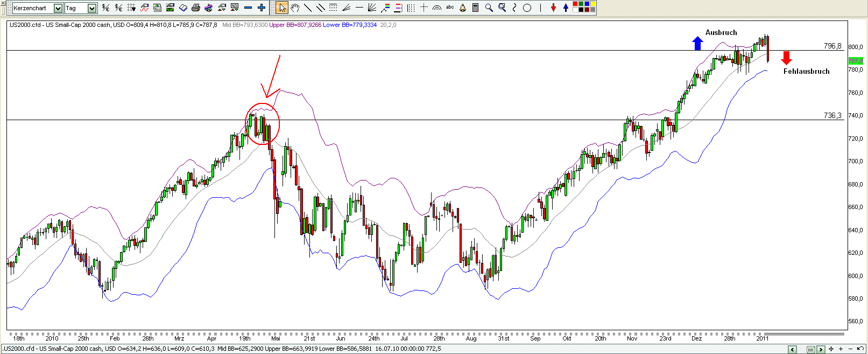Select the speed fan lines tool
This screenshot has width=868, height=354.
372,8
